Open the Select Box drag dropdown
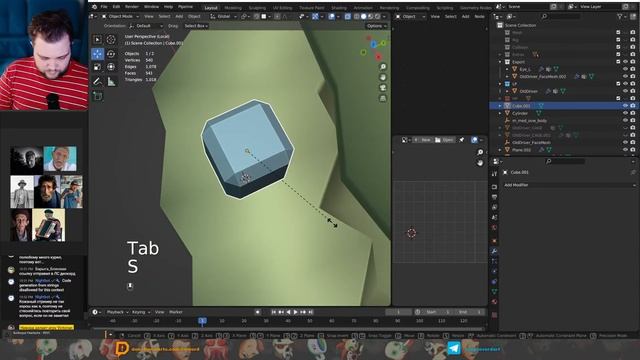640x360 pixels. point(196,26)
